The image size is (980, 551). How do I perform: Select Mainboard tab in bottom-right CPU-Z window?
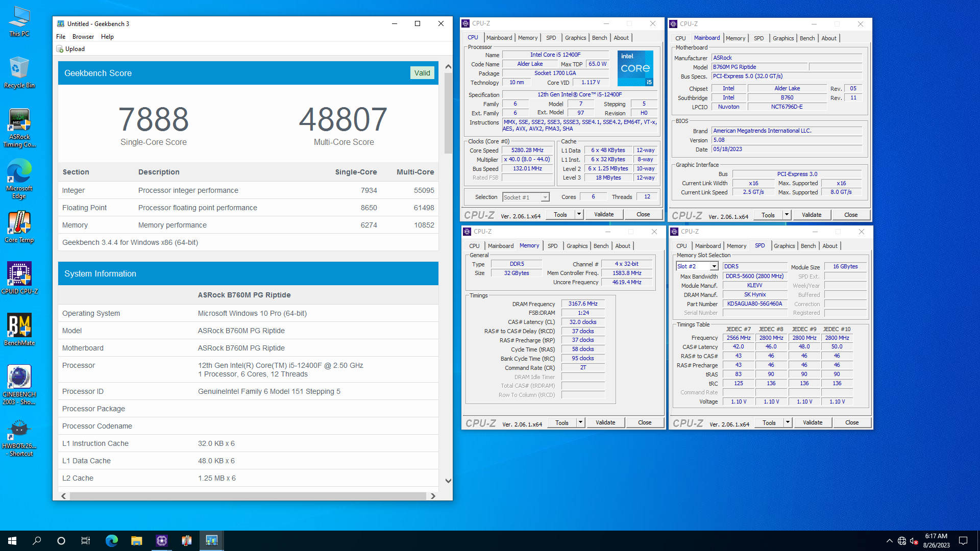[x=708, y=246]
